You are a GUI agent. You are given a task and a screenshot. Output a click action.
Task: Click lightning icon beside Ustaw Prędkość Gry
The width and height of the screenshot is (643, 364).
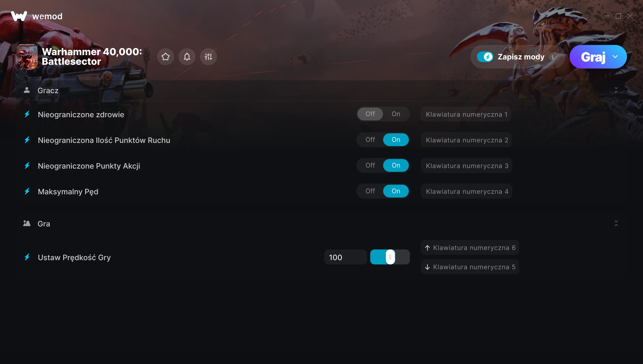click(x=27, y=257)
